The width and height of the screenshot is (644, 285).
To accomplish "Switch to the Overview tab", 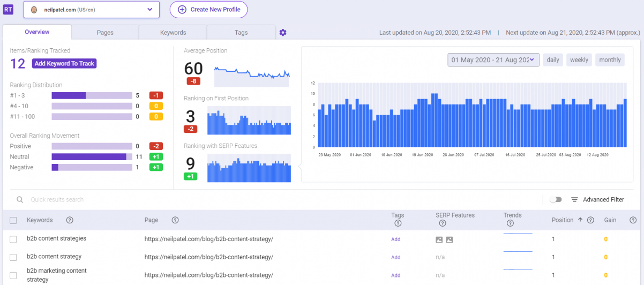I will pyautogui.click(x=37, y=32).
